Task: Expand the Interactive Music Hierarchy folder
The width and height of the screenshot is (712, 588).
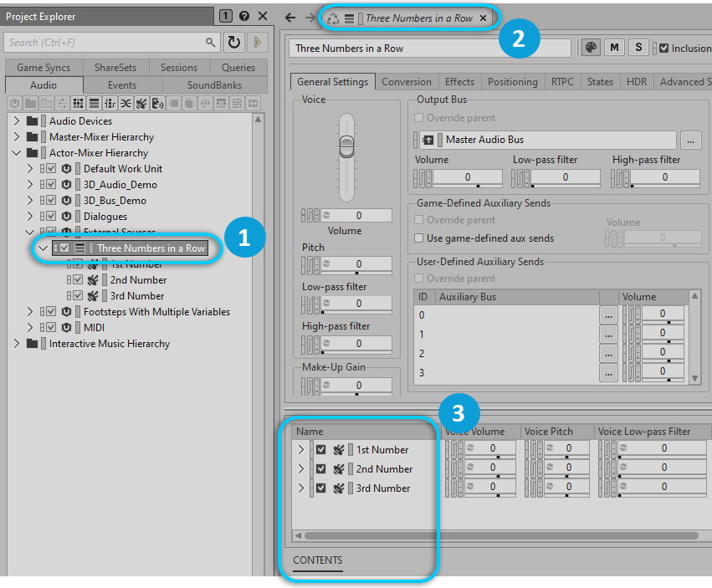Action: (x=16, y=344)
